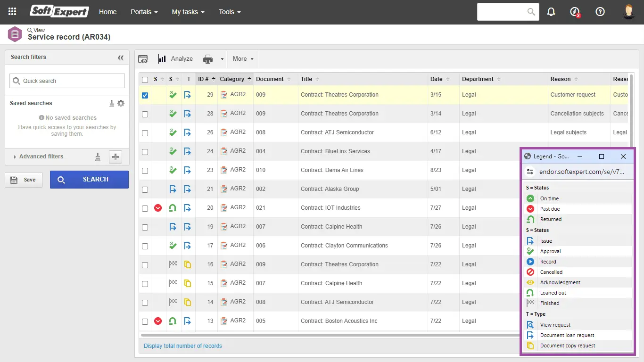
Task: Check the checkbox for record 26
Action: 145,133
